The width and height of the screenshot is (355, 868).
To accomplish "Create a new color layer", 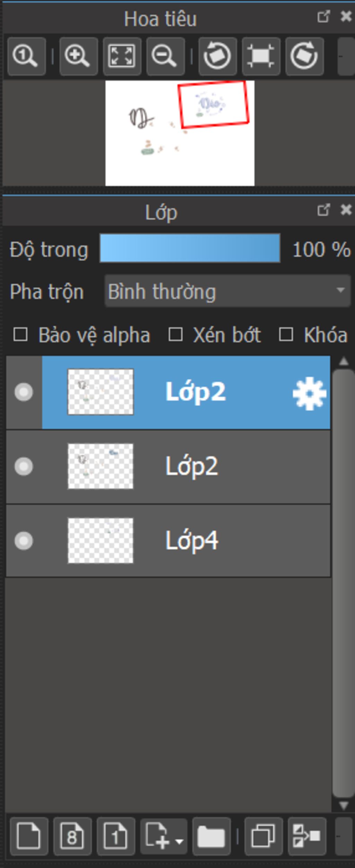I will 29,836.
